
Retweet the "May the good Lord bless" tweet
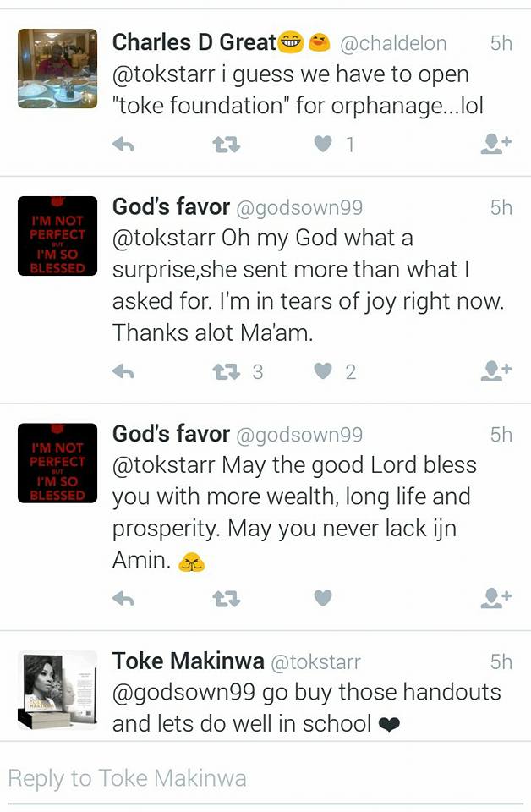(x=226, y=598)
